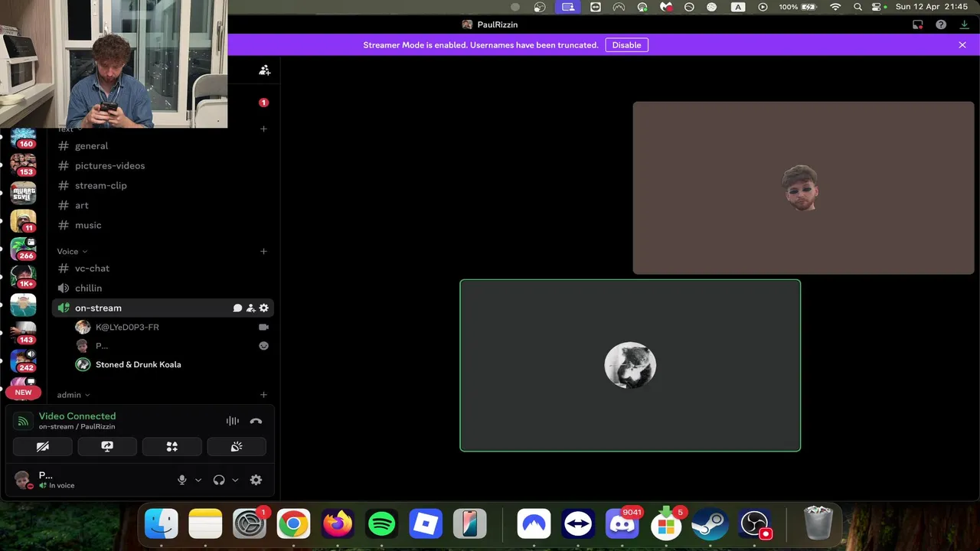
Task: Open OBS from the dock
Action: 755,524
